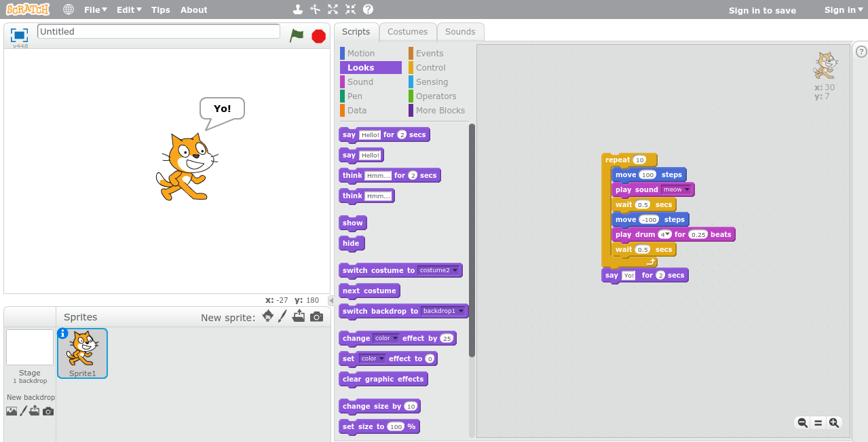This screenshot has width=868, height=442.
Task: Toggle full screen stage mode
Action: [19, 35]
